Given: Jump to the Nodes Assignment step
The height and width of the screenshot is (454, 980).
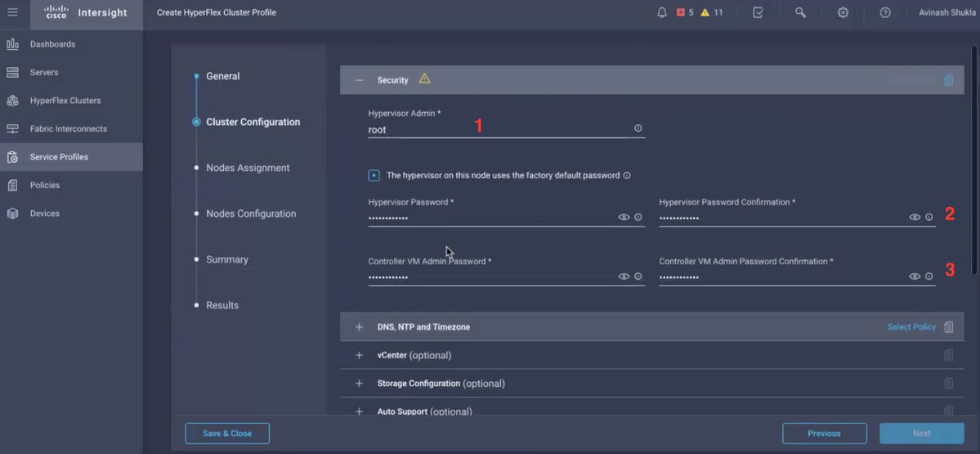Looking at the screenshot, I should pyautogui.click(x=248, y=168).
